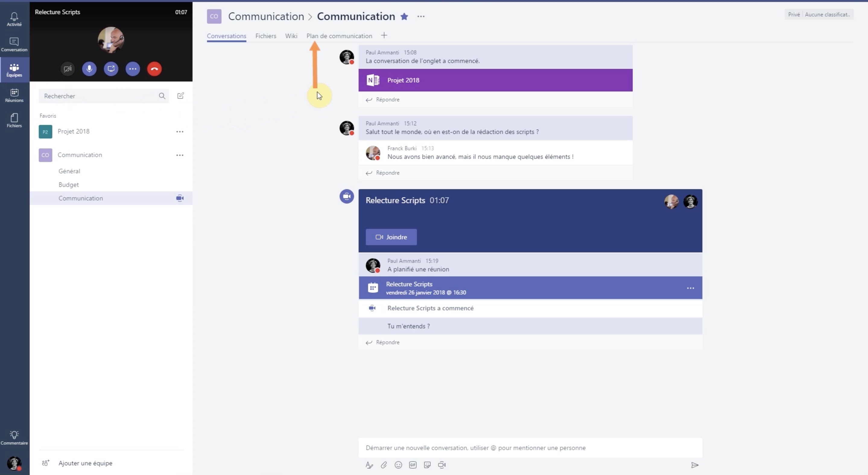868x475 pixels.
Task: Click the Relecture Scripts call title
Action: click(58, 12)
